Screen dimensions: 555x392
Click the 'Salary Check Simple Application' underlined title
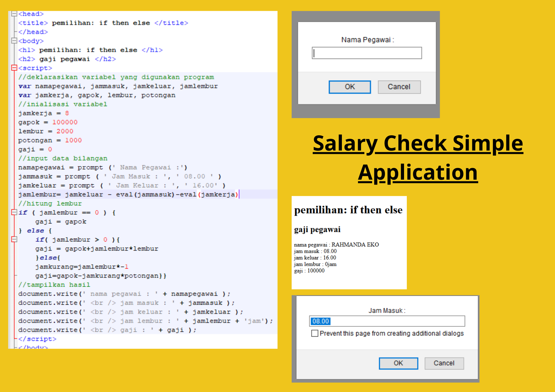pos(418,157)
